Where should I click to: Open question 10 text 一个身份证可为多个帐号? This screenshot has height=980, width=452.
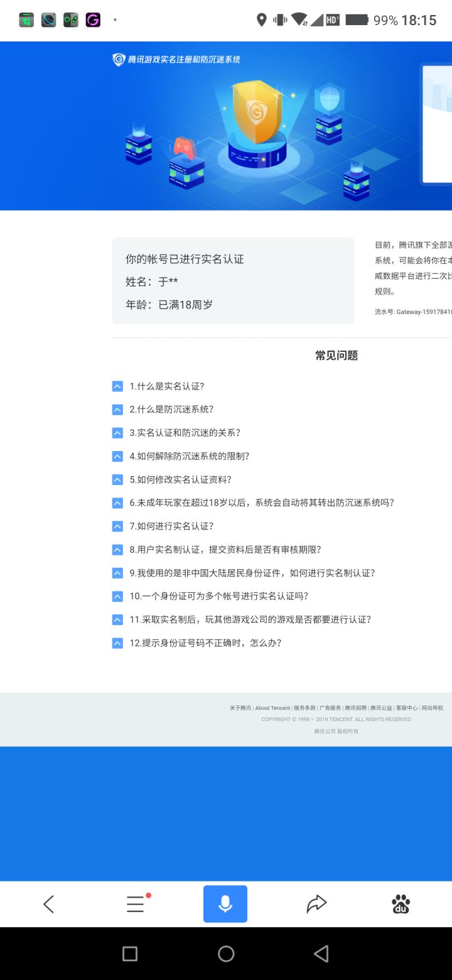[219, 596]
